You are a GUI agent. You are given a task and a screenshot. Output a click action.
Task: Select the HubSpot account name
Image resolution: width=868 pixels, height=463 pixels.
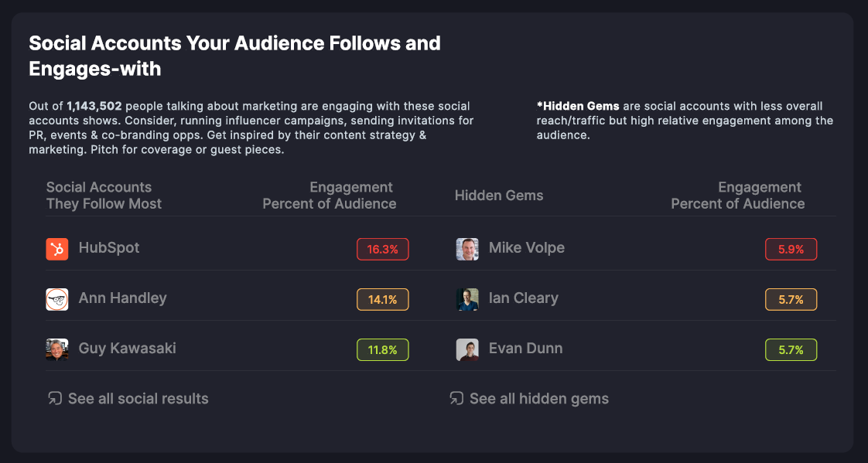(109, 247)
